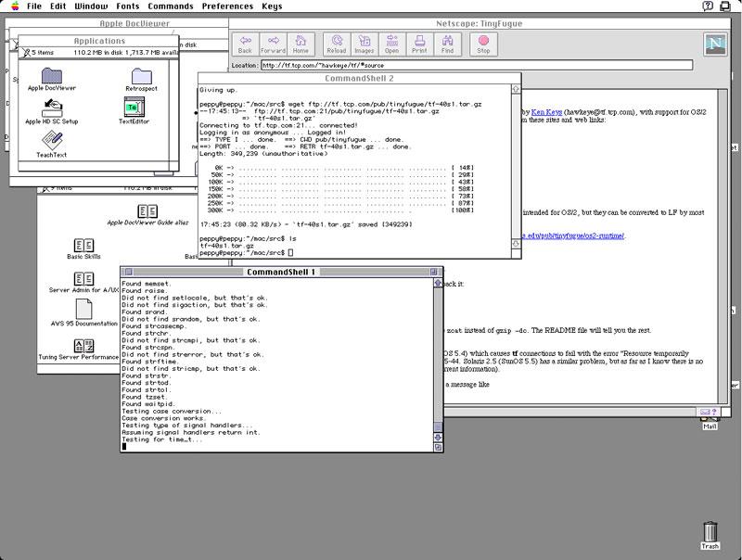Image resolution: width=742 pixels, height=560 pixels.
Task: Open the Window menu
Action: click(x=91, y=6)
